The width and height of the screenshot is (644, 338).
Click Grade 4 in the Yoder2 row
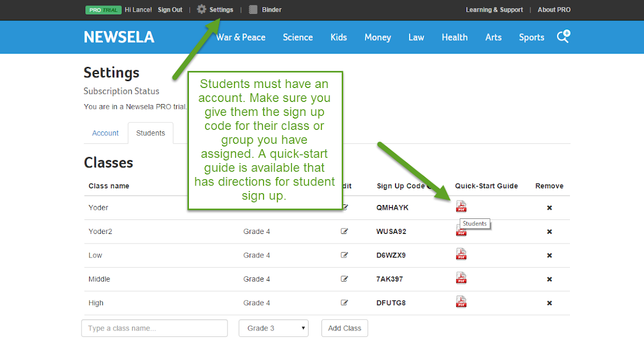tap(257, 231)
